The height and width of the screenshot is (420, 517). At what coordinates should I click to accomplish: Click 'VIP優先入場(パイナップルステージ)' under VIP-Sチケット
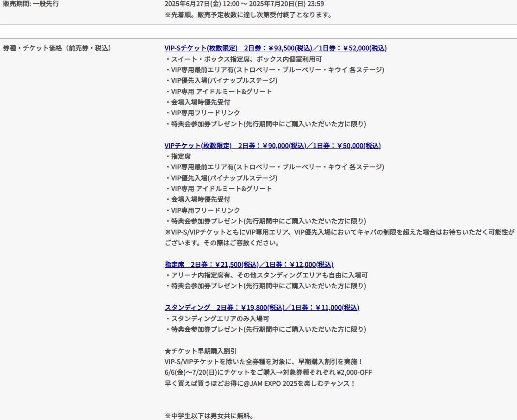(221, 80)
